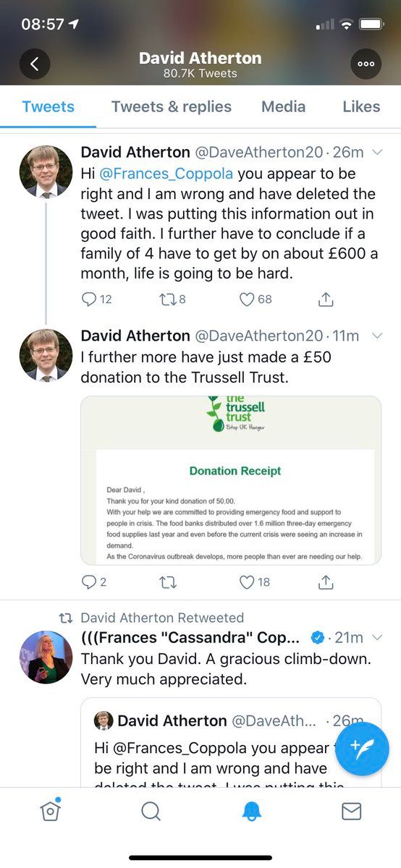Tap the compose new tweet floating button

click(360, 749)
